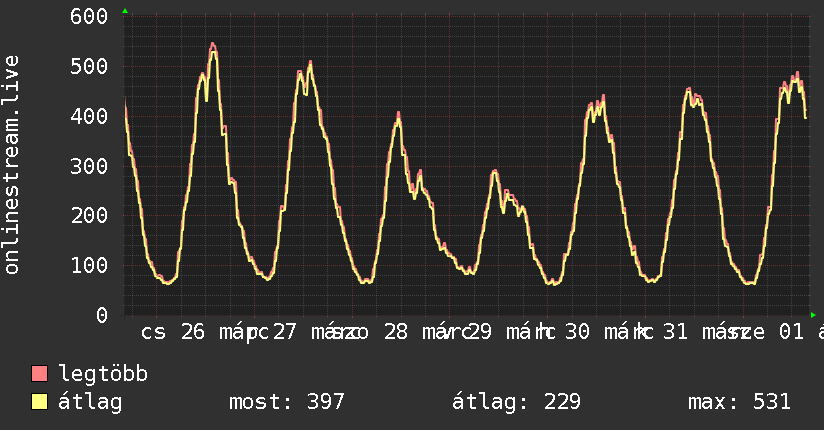The width and height of the screenshot is (824, 430).
Task: Click the green arrow ending the X axis
Action: click(x=813, y=315)
